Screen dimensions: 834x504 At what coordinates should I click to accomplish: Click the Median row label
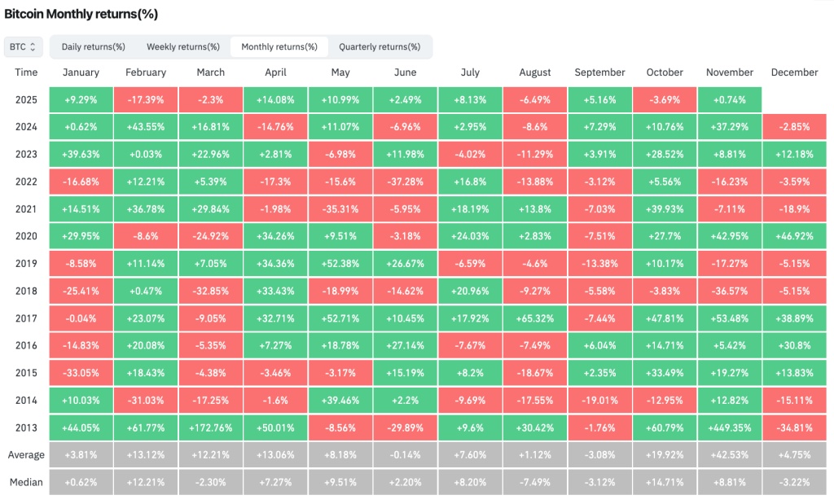26,482
